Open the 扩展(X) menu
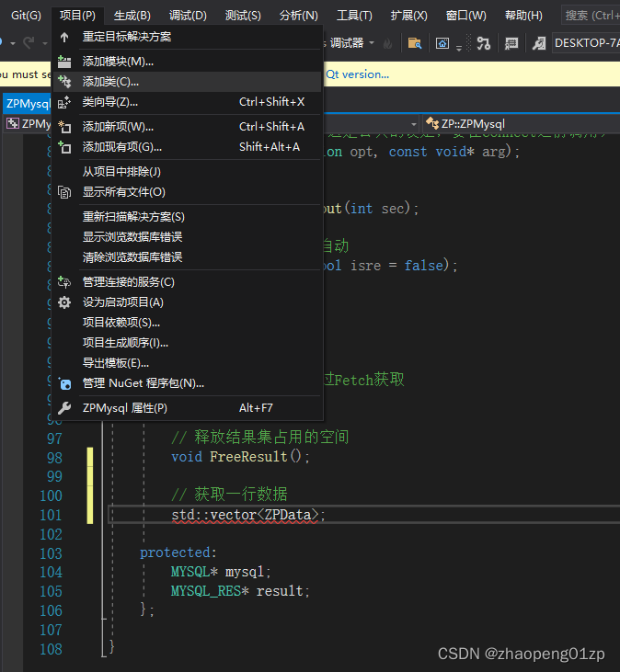The width and height of the screenshot is (620, 672). point(408,16)
